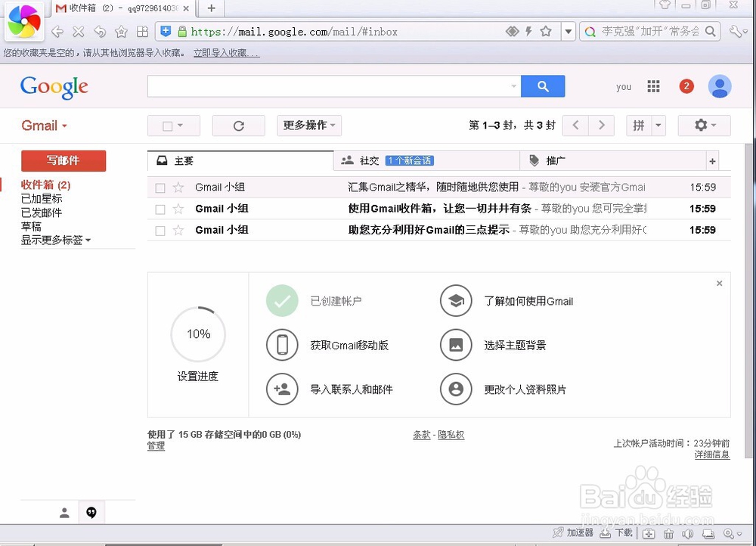The width and height of the screenshot is (756, 546).
Task: Open 已加星标 folder
Action: [x=42, y=199]
